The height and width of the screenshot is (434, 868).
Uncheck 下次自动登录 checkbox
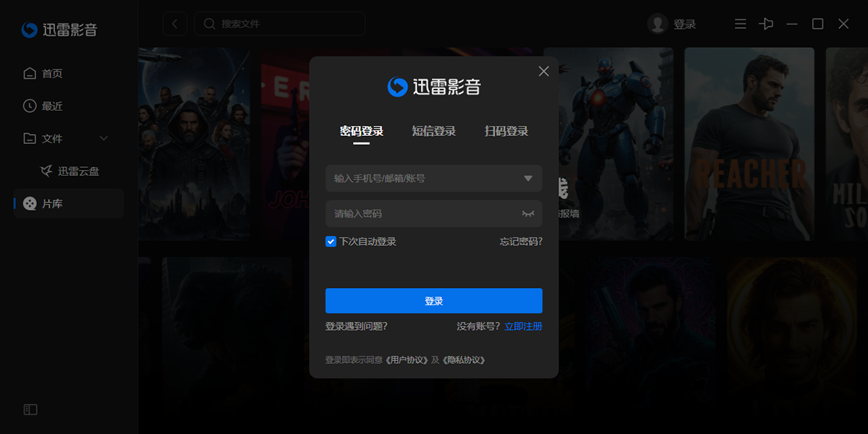point(331,242)
